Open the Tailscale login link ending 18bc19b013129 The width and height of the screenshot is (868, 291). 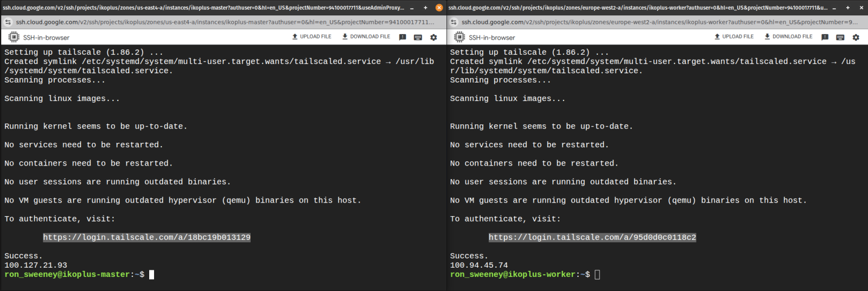coord(146,237)
